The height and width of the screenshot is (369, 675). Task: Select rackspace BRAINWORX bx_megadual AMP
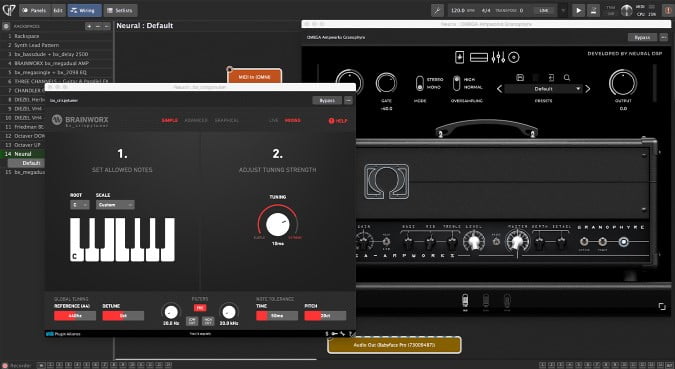(x=56, y=63)
